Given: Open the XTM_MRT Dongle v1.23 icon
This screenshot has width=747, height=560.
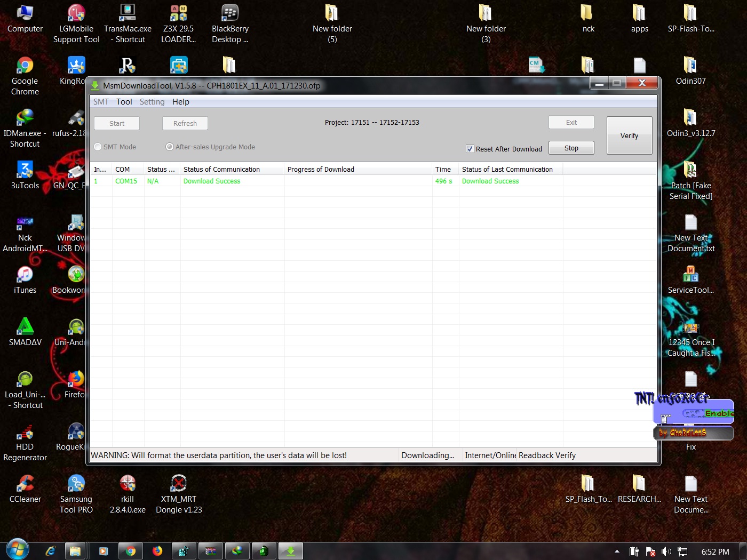Looking at the screenshot, I should 179,494.
